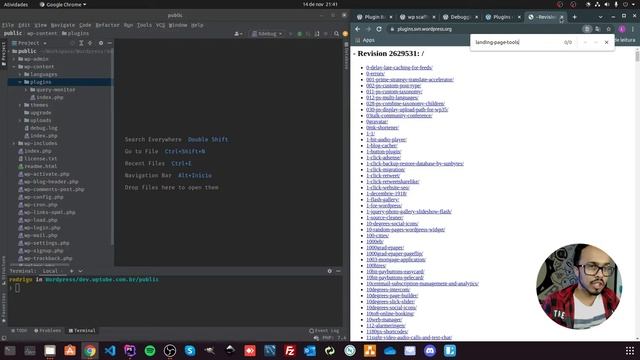This screenshot has height=360, width=640.
Task: Hide the Terminal panel with minus icon
Action: click(x=338, y=271)
